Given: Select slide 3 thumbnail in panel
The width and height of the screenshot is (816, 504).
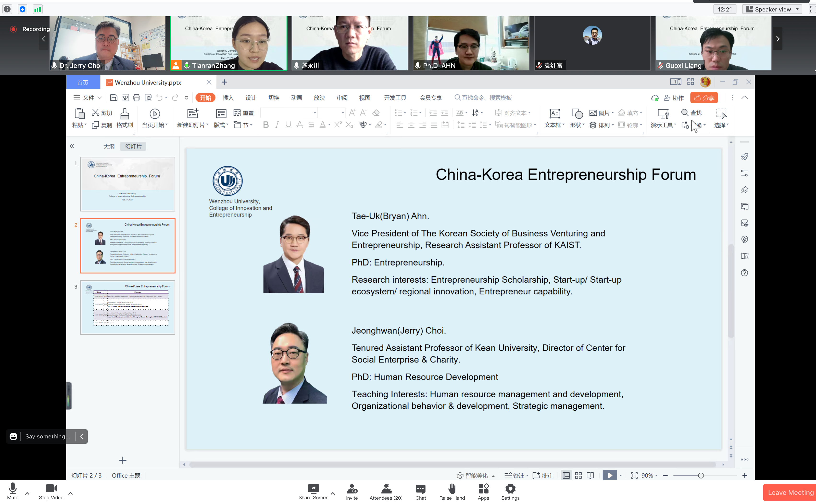Looking at the screenshot, I should pyautogui.click(x=127, y=307).
